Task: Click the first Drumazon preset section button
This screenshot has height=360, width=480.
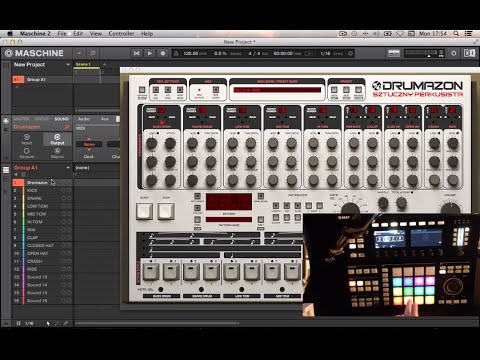Action: 334,90
